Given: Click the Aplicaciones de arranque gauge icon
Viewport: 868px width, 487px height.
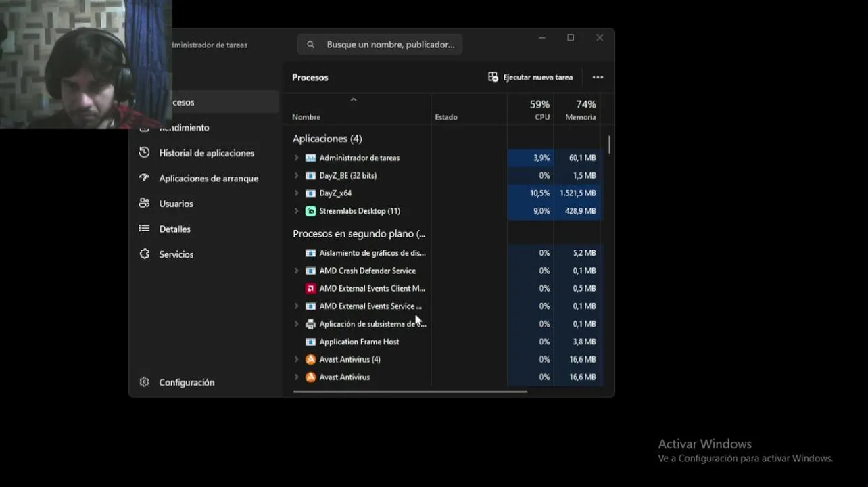Looking at the screenshot, I should pos(144,178).
